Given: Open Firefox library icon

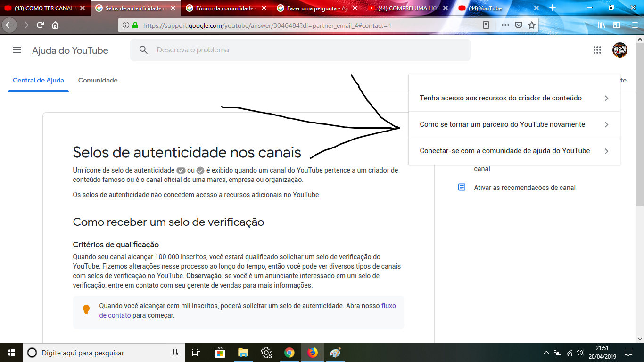Looking at the screenshot, I should (x=602, y=25).
